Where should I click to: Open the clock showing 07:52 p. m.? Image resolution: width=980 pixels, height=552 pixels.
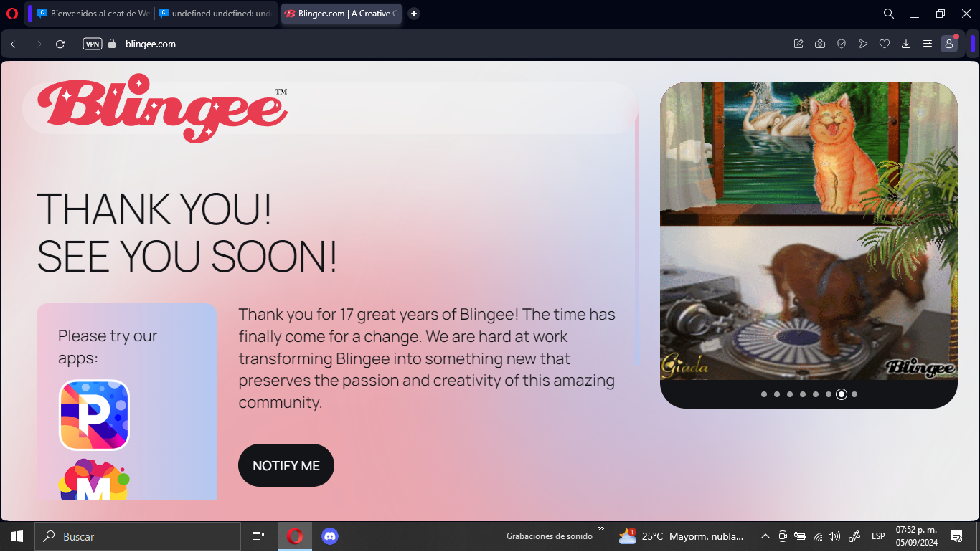pos(916,536)
